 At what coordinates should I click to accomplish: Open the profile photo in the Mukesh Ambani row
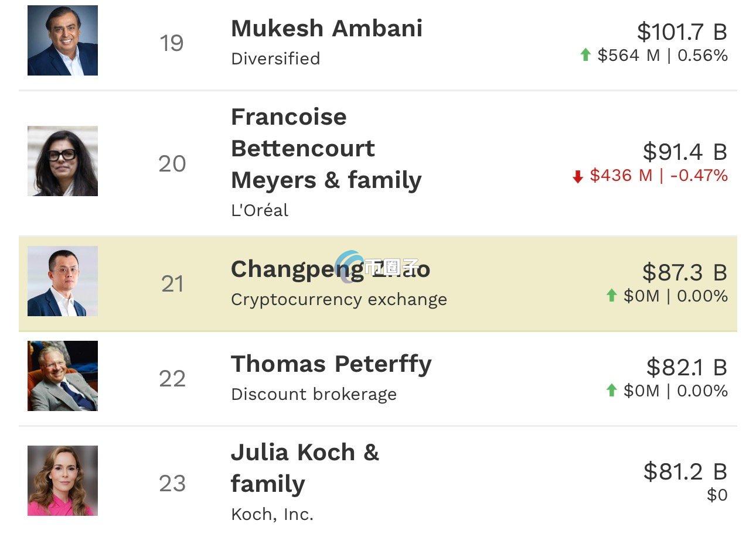(x=63, y=40)
